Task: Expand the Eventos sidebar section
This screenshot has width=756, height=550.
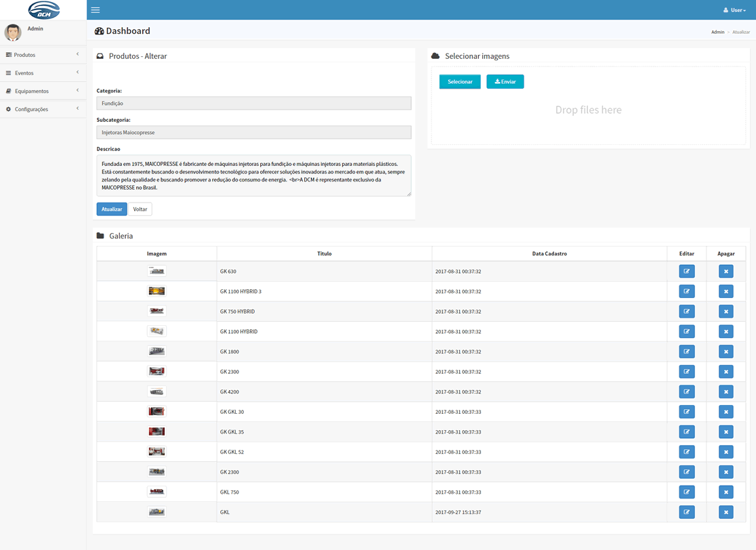Action: 43,72
